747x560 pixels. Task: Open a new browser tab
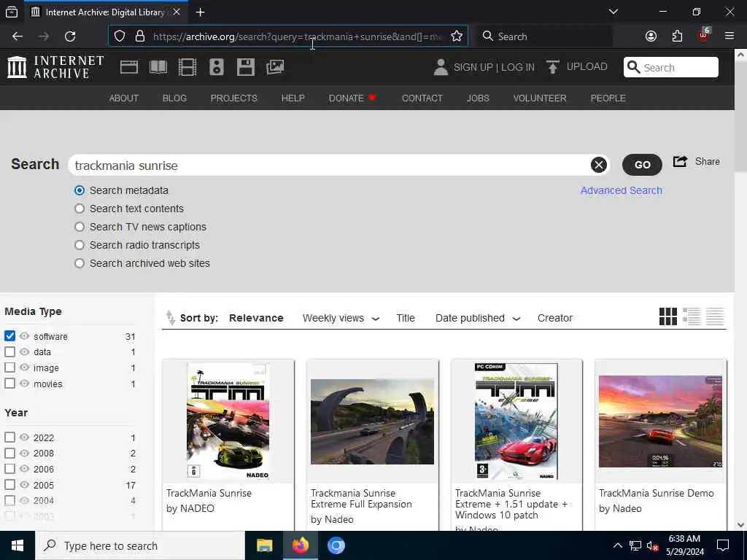pos(200,12)
